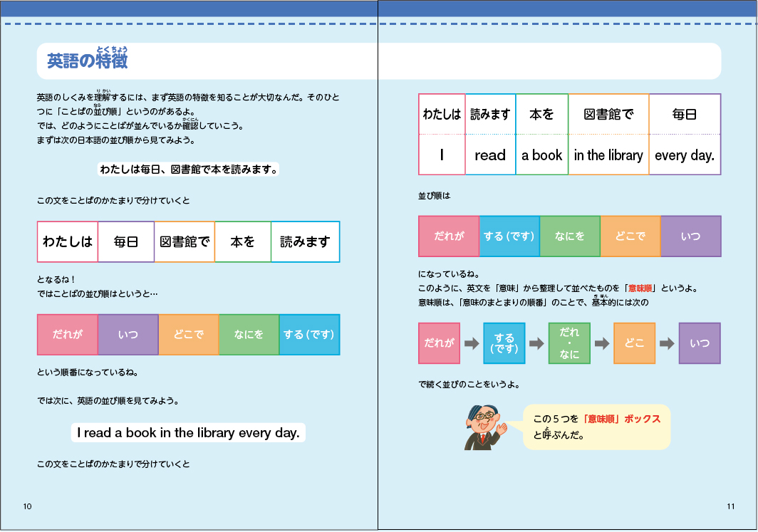Click the 英語の特徴 title heading
Image resolution: width=758 pixels, height=532 pixels.
[x=88, y=60]
